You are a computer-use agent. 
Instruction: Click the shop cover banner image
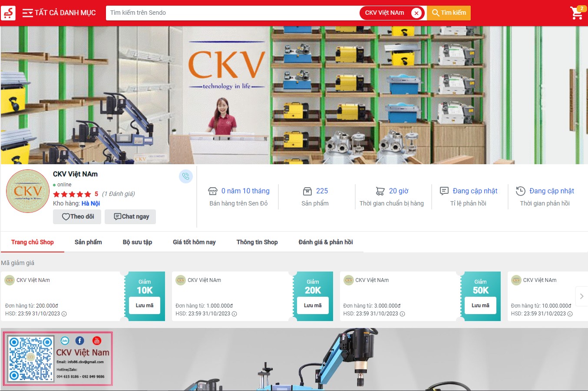pyautogui.click(x=294, y=95)
